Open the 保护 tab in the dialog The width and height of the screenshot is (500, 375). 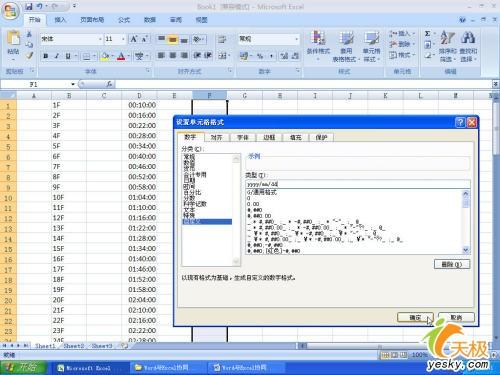[x=321, y=137]
